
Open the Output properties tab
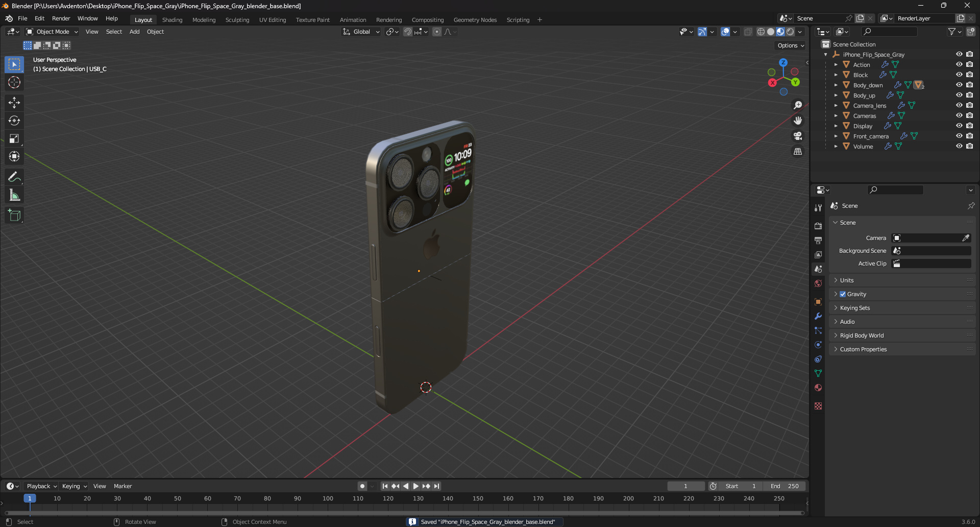tap(818, 240)
